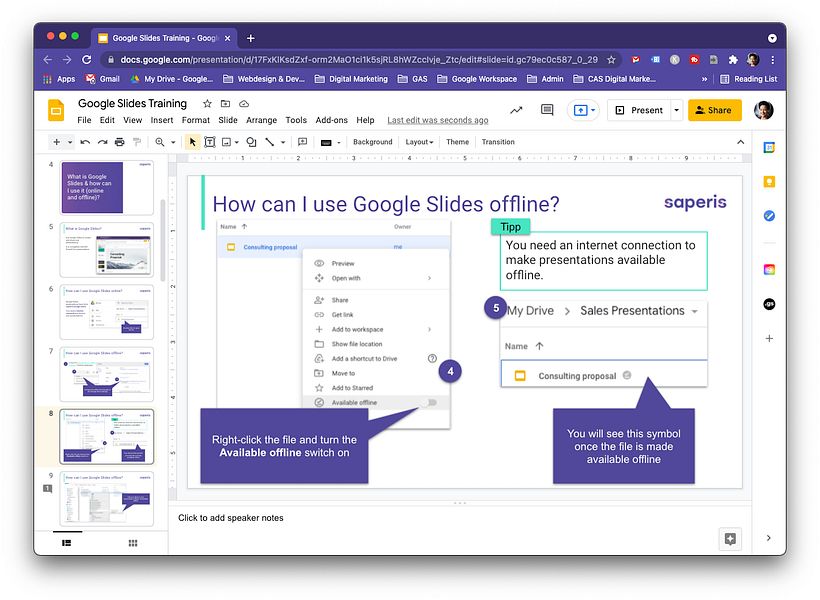Switch to grid view icon
Image resolution: width=820 pixels, height=600 pixels.
tap(133, 543)
